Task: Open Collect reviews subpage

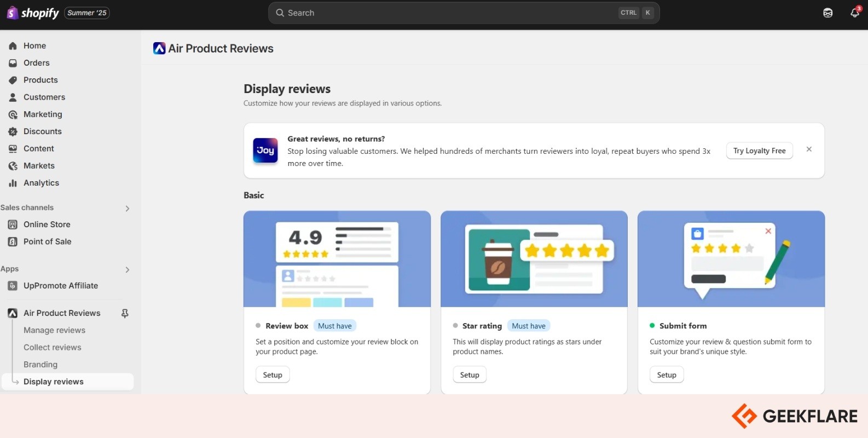Action: click(x=52, y=347)
